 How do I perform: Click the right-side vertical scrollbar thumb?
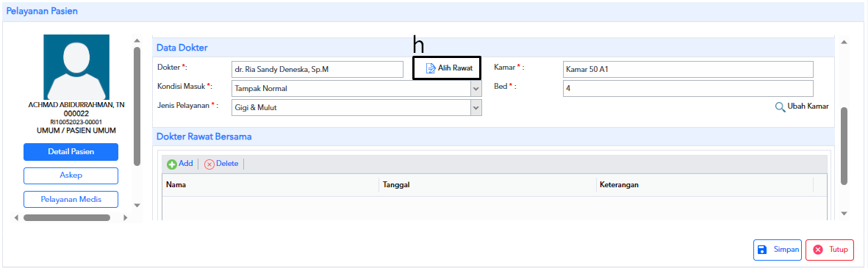(x=844, y=146)
